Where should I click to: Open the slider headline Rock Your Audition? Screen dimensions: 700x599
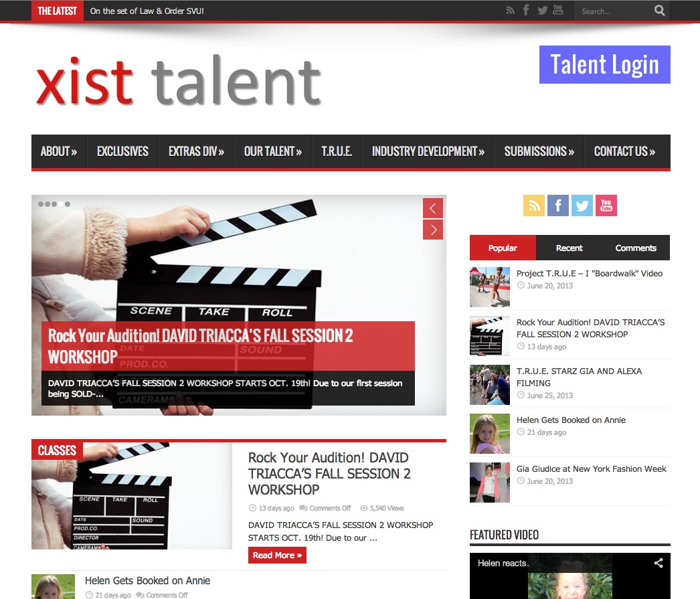(201, 346)
